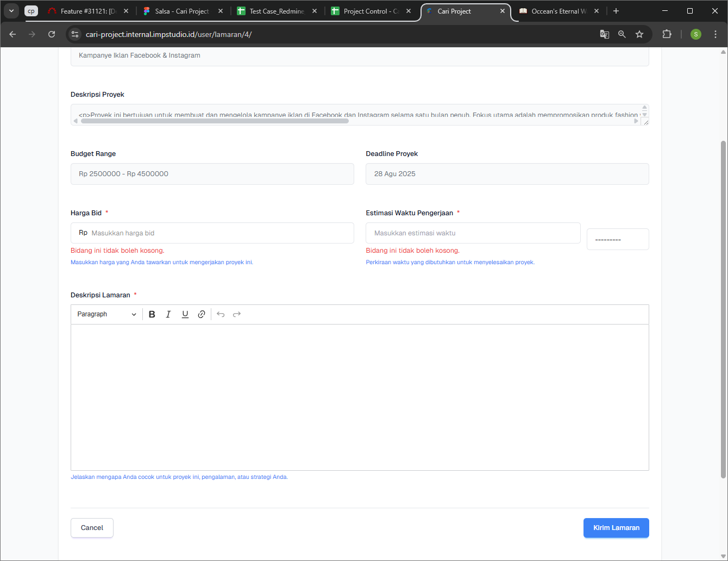The width and height of the screenshot is (728, 561).
Task: Open the time unit dropdown for estimasi
Action: [618, 239]
